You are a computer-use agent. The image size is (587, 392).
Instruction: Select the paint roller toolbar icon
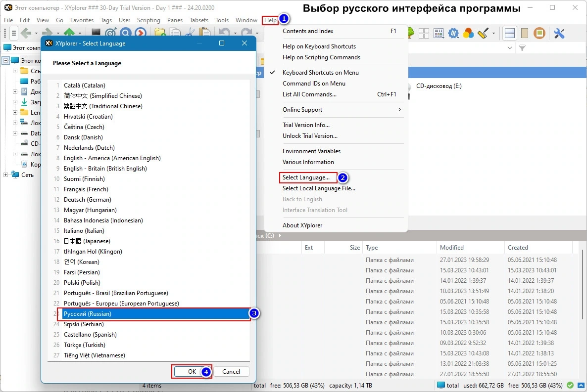(x=483, y=33)
